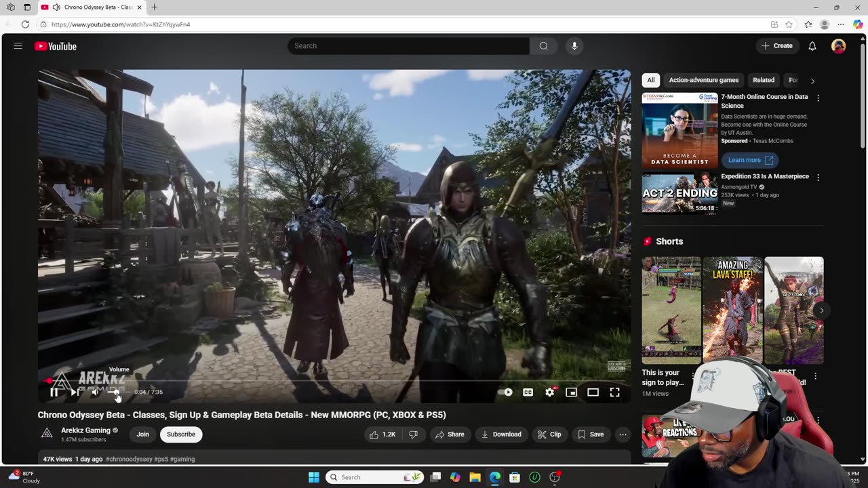868x488 pixels.
Task: Open the YouTube guide hamburger menu
Action: coord(18,46)
